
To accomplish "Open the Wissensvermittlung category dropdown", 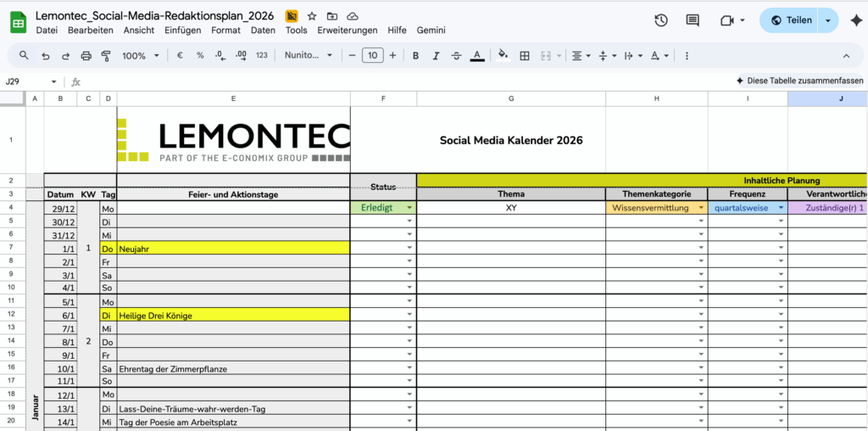I will [x=701, y=208].
